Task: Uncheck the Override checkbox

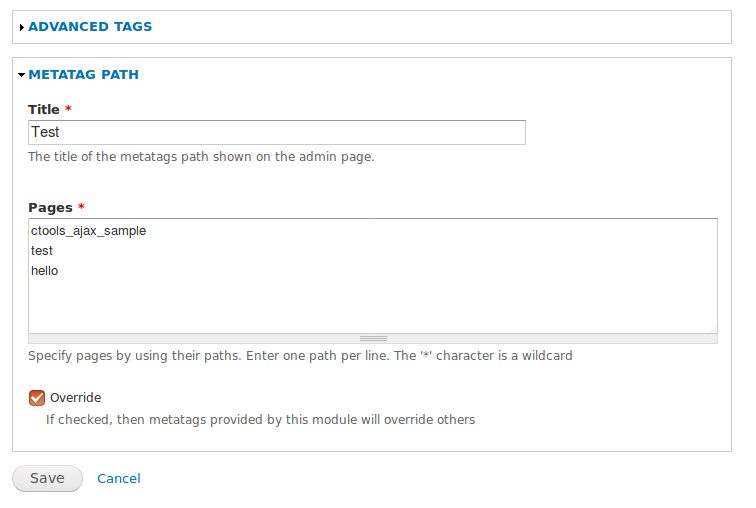Action: click(x=37, y=398)
